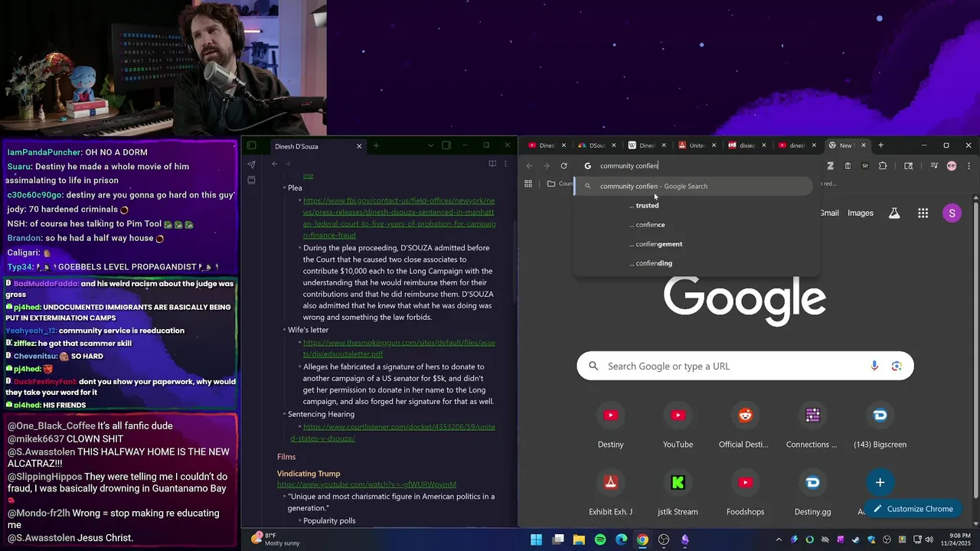Viewport: 980px width, 551px height.
Task: Switch to the dixied tab
Action: [747, 145]
